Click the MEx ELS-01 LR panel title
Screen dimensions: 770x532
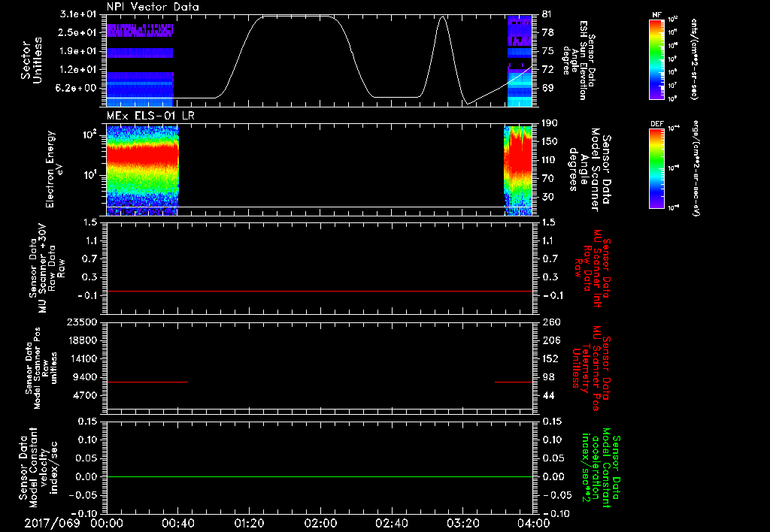[152, 116]
